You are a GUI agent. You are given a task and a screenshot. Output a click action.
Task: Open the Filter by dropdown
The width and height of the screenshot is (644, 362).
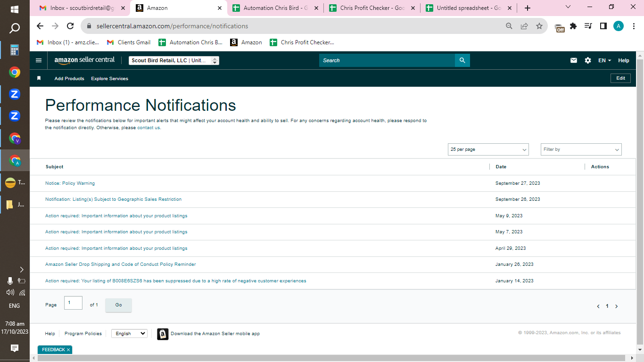tap(581, 149)
